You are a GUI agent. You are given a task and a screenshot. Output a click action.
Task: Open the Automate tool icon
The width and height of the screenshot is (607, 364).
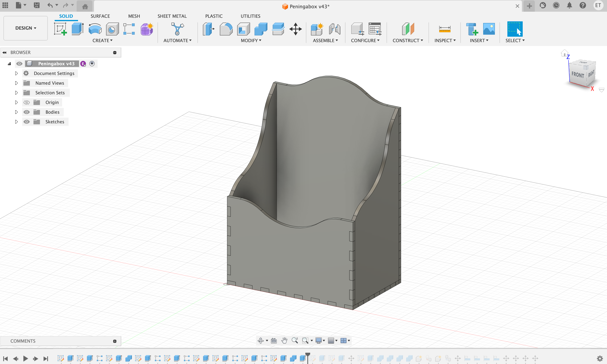177,29
